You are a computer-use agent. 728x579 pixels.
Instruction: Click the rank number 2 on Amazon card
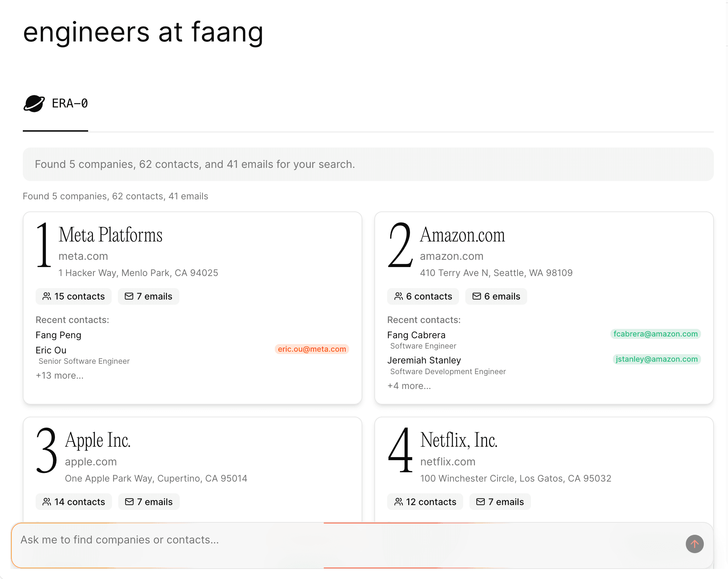[400, 245]
